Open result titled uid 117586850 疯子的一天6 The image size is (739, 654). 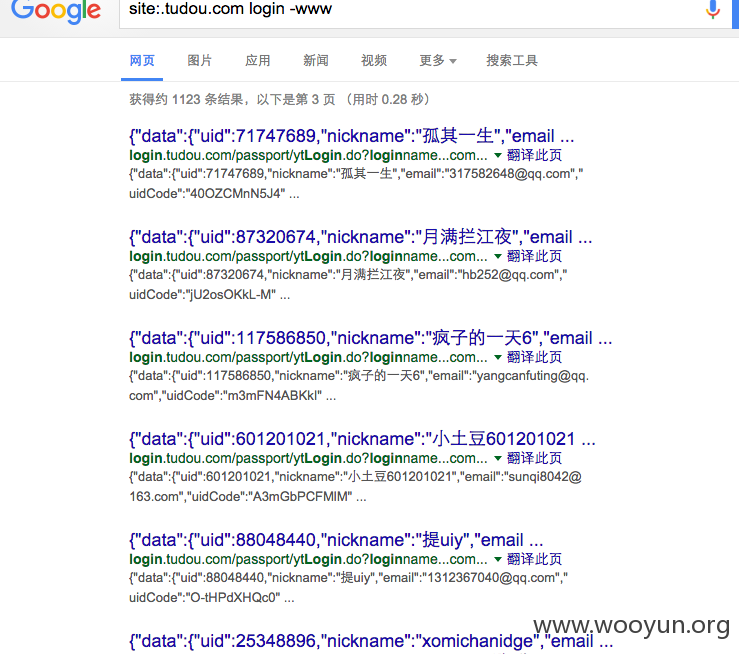coord(370,338)
